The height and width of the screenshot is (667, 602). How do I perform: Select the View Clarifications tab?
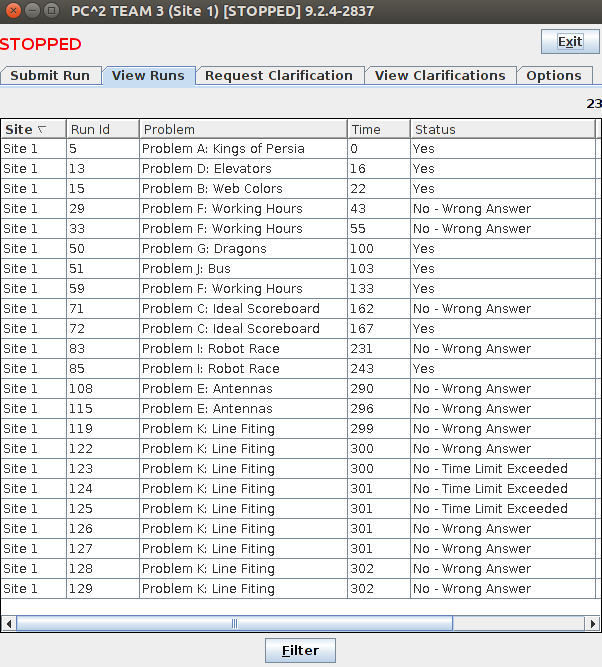point(440,76)
